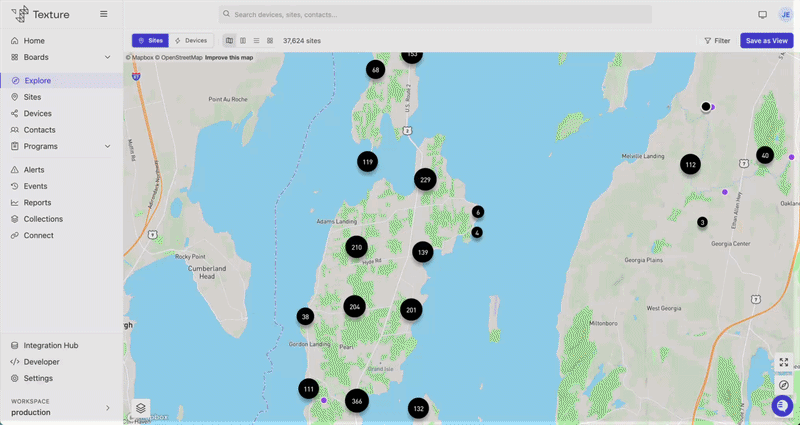Viewport: 800px width, 425px height.
Task: Switch to the Sites toggle tab
Action: 151,41
